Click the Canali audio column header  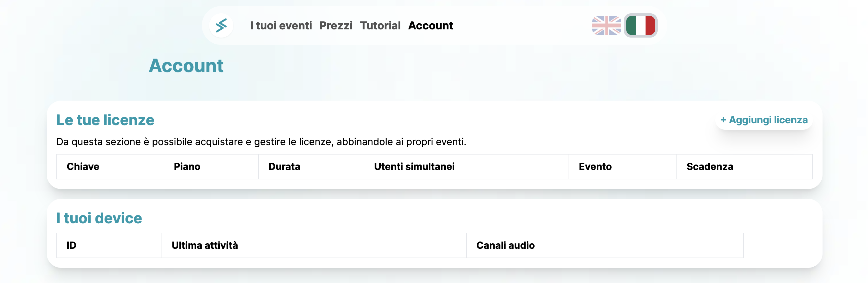click(505, 245)
